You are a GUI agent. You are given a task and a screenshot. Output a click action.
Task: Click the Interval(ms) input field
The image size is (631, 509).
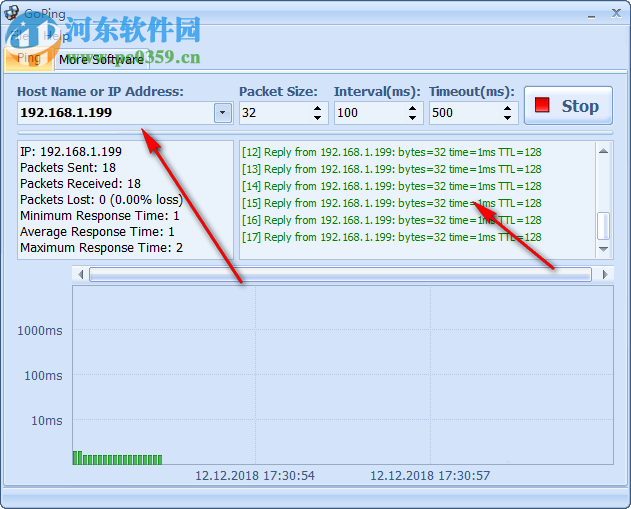[x=370, y=113]
